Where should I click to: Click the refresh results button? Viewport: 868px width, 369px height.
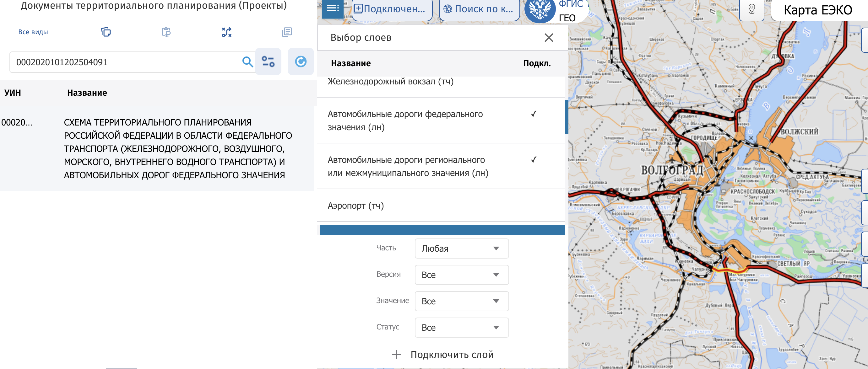(x=301, y=61)
